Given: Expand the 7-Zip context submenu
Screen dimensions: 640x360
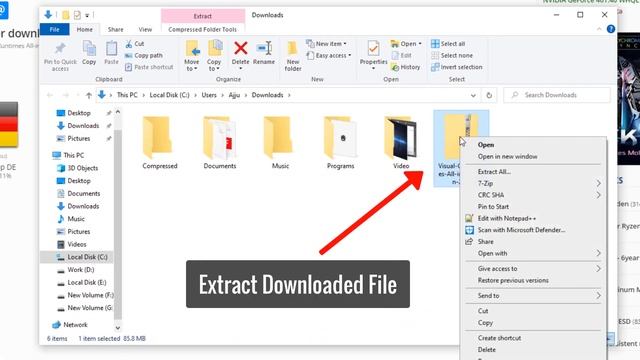Looking at the screenshot, I should pos(533,184).
